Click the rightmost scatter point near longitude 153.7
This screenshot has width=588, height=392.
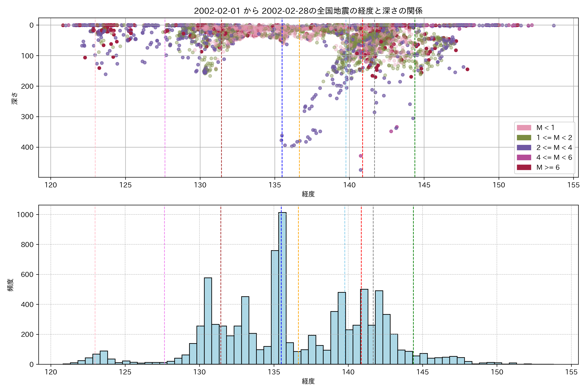(x=554, y=25)
